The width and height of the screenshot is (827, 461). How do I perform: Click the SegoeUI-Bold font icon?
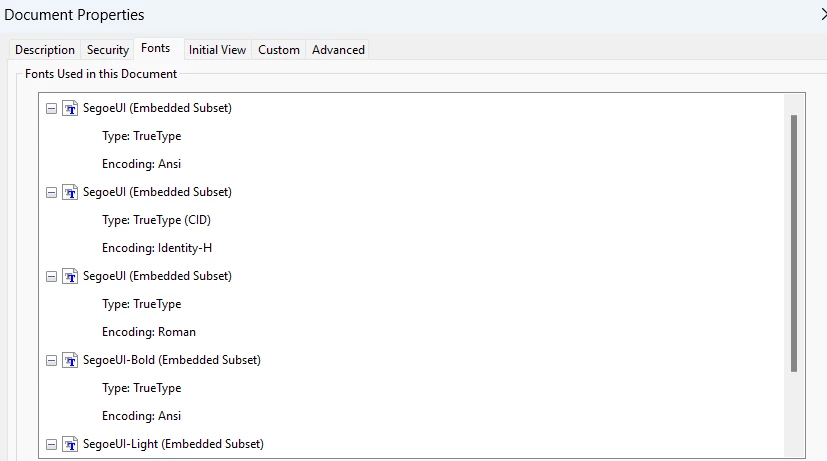click(70, 360)
